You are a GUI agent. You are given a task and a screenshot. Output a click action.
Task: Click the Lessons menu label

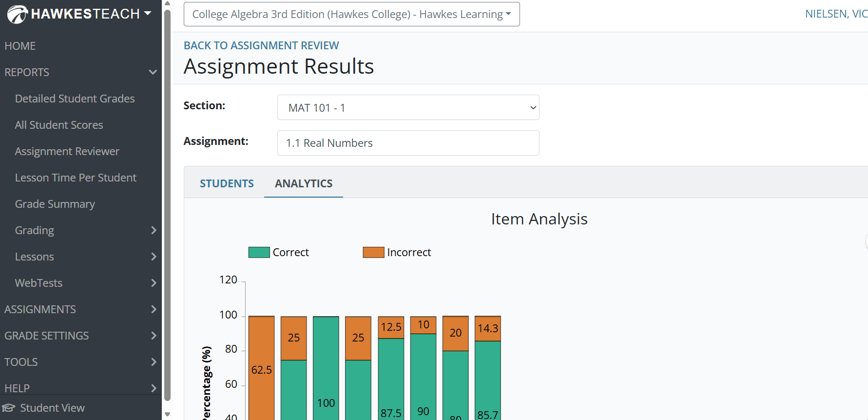click(34, 257)
